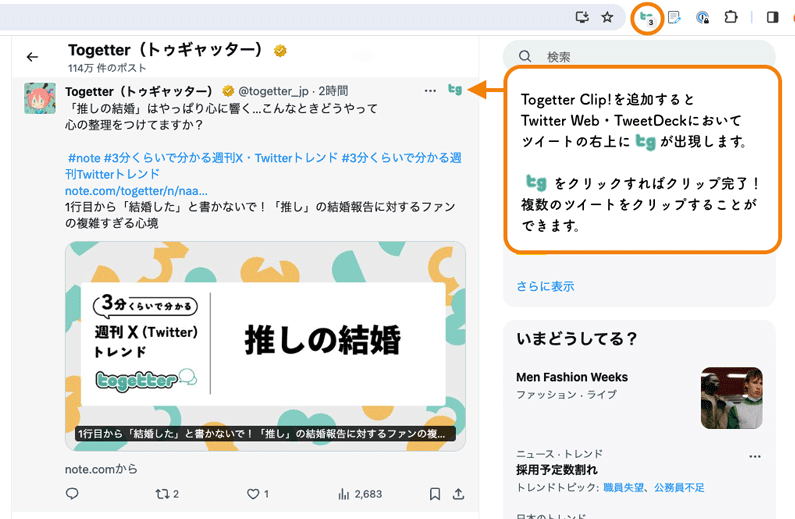
Task: Expand list with さらに表示 link
Action: coord(545,286)
